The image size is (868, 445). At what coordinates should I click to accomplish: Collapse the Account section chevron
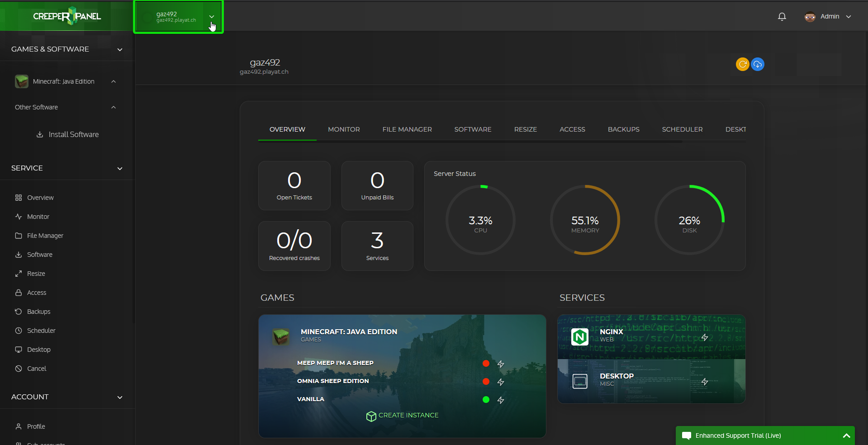(x=120, y=398)
